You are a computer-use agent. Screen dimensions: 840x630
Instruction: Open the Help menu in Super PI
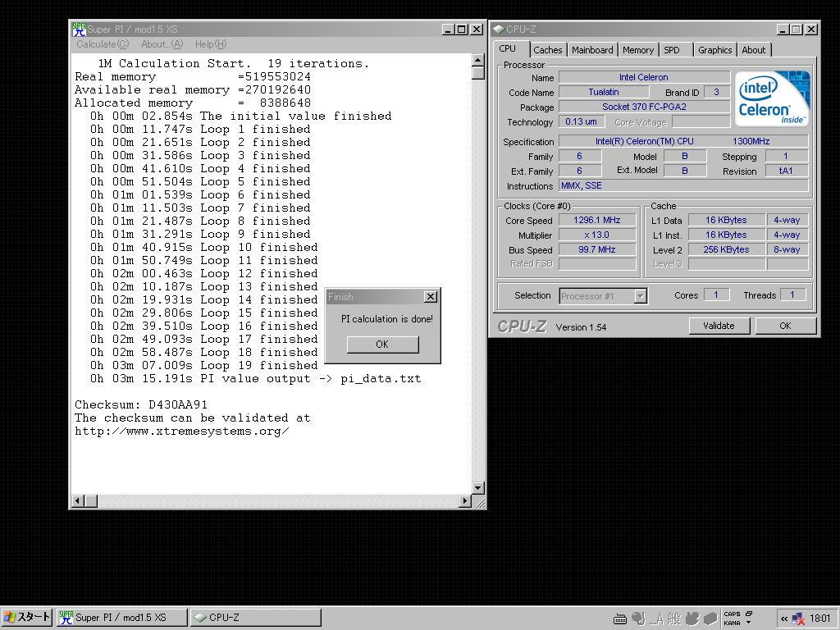click(x=211, y=44)
